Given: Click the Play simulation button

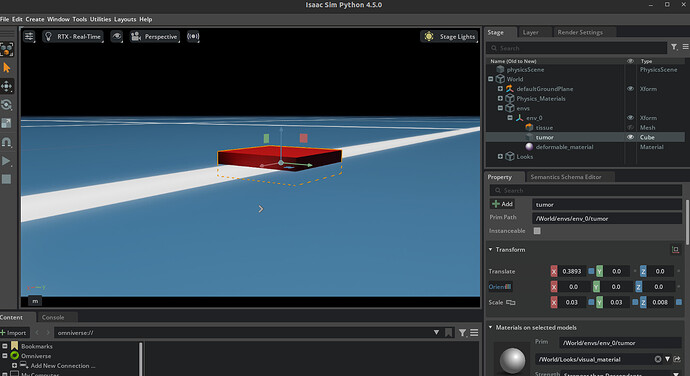Looking at the screenshot, I should (6, 161).
